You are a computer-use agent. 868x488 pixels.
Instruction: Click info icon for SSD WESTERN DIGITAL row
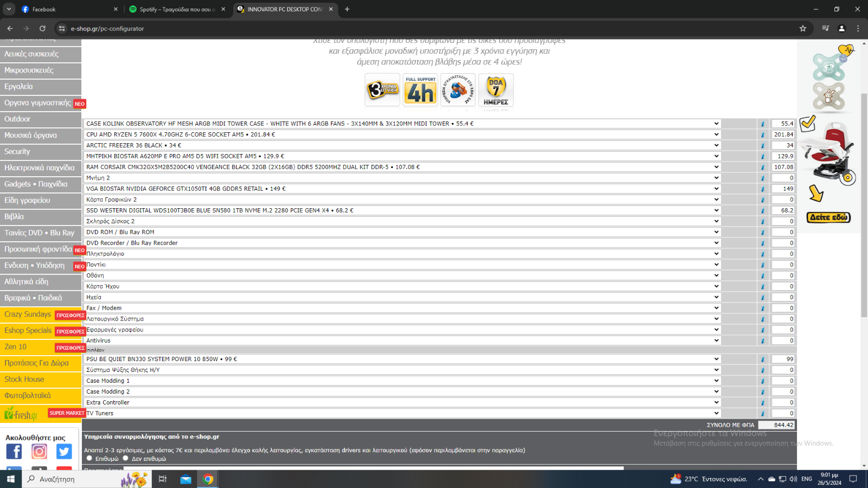point(763,210)
